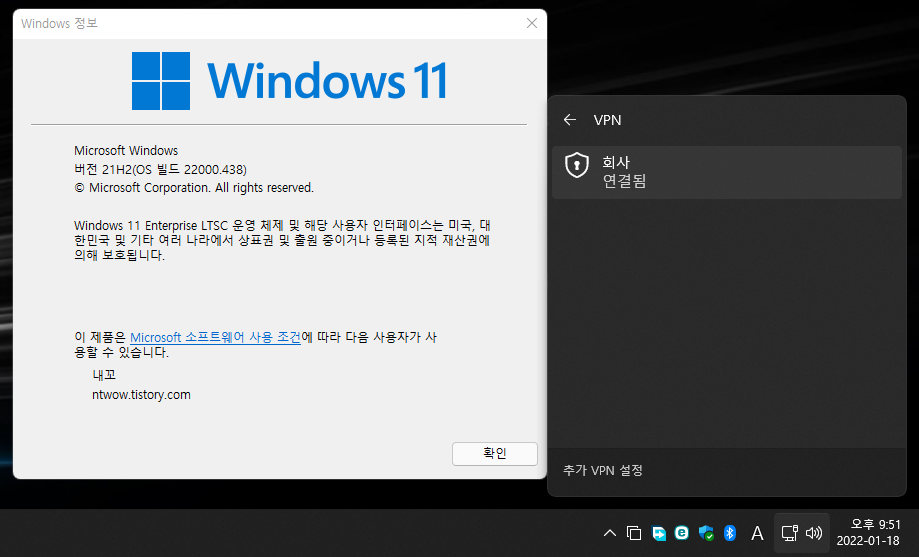Click the copyright Microsoft Corporation text
Viewport: 919px width, 557px height.
coord(194,188)
